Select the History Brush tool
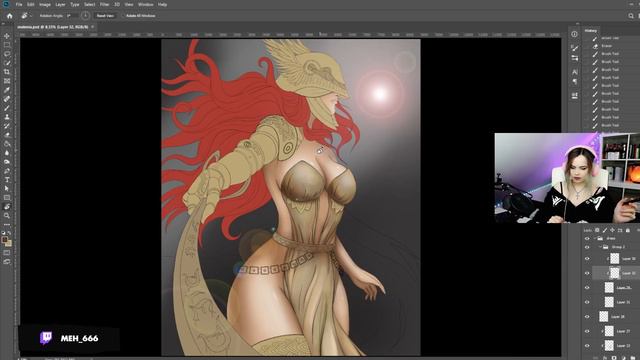 pyautogui.click(x=7, y=126)
